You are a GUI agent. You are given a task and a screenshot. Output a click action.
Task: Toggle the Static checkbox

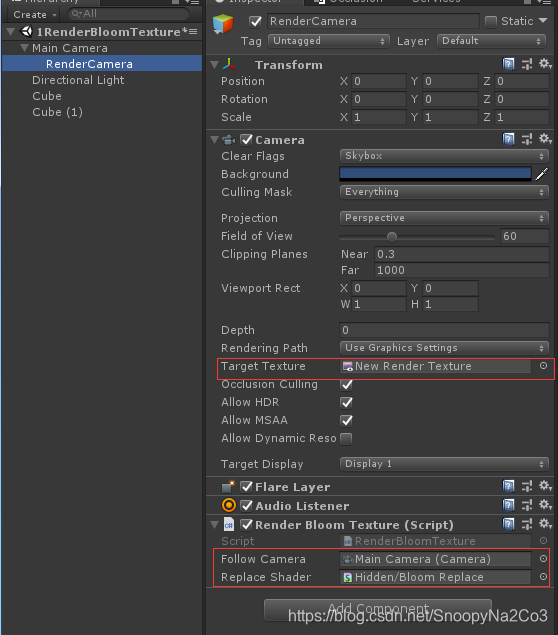tap(491, 21)
